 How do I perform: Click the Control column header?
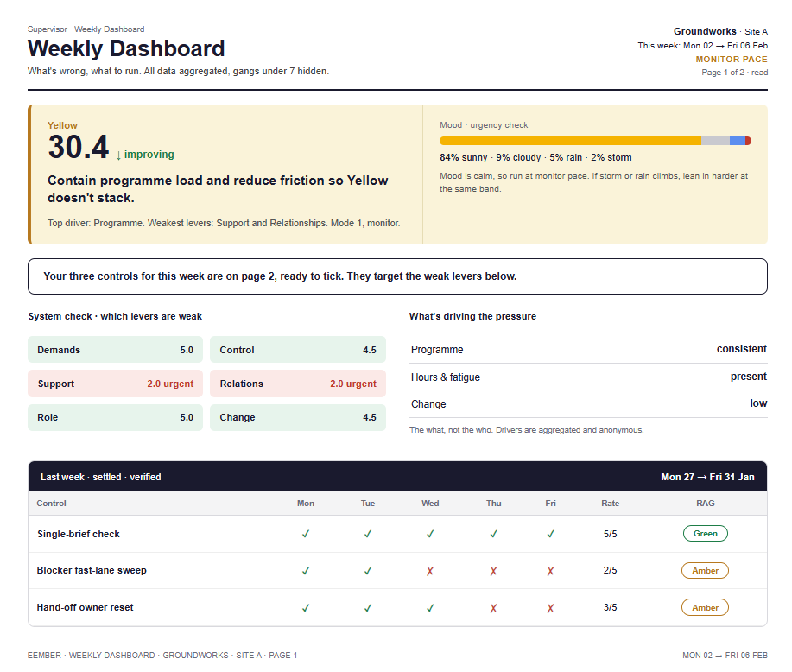[52, 504]
